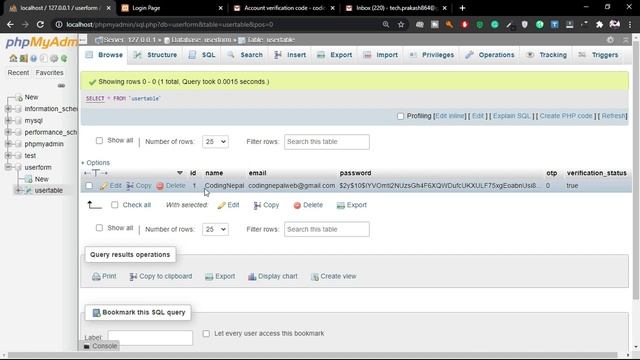Image resolution: width=640 pixels, height=360 pixels.
Task: Switch to the Login Page browser tab
Action: [x=172, y=8]
